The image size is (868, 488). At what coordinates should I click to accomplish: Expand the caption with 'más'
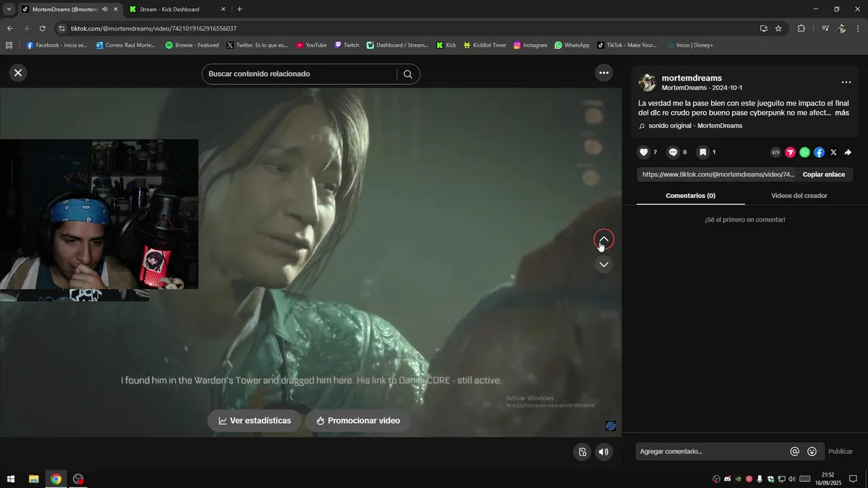click(x=842, y=113)
